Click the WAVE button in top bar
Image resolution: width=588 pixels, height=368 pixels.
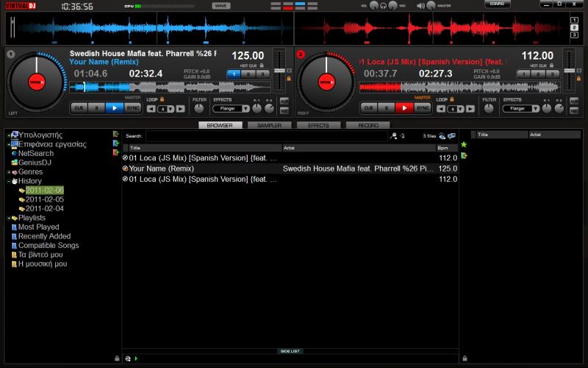click(x=221, y=6)
